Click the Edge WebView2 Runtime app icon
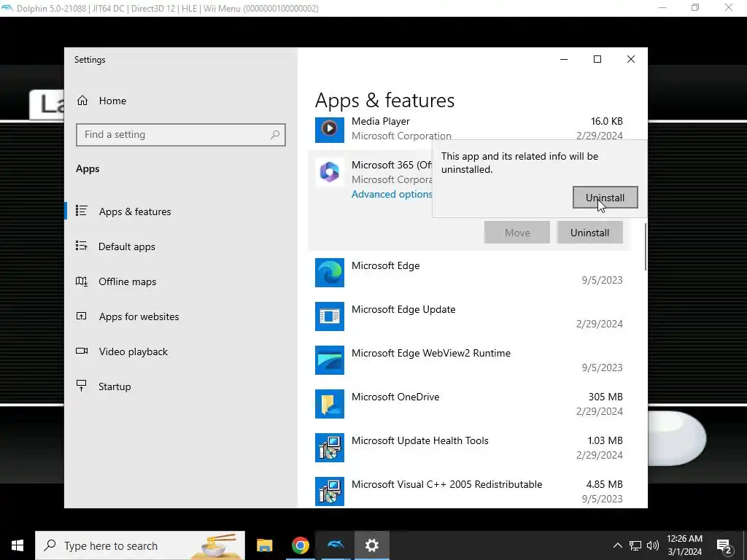Viewport: 747px width, 560px height. pos(329,360)
